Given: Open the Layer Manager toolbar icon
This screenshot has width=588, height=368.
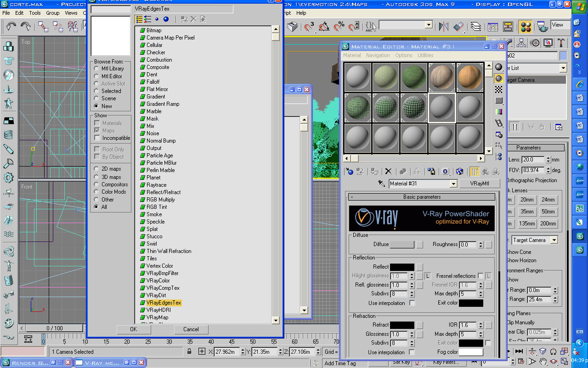Looking at the screenshot, I should [476, 27].
